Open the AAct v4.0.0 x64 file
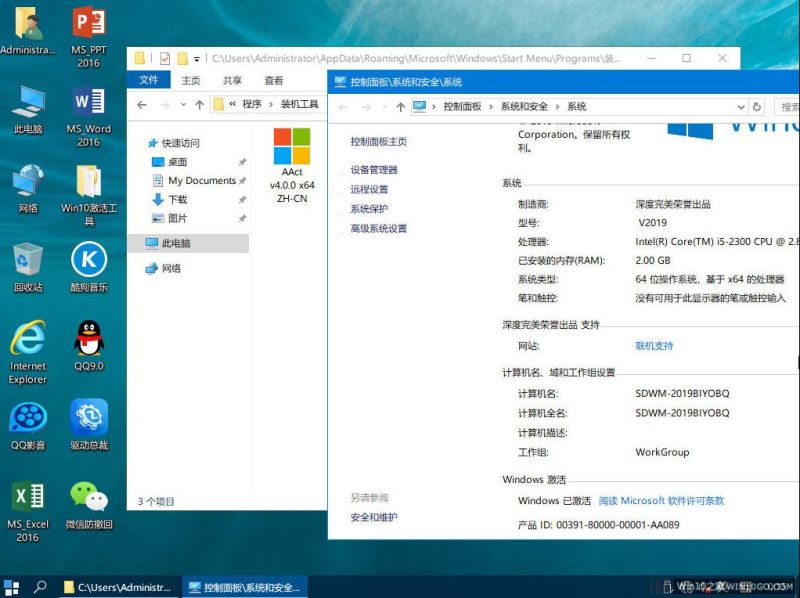The width and height of the screenshot is (800, 598). coord(292,165)
